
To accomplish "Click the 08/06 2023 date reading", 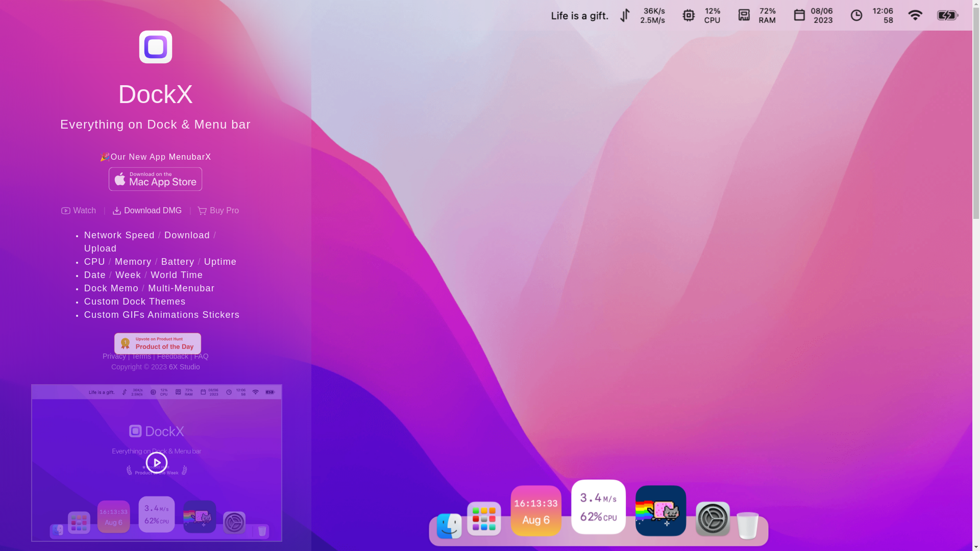I will [x=822, y=16].
